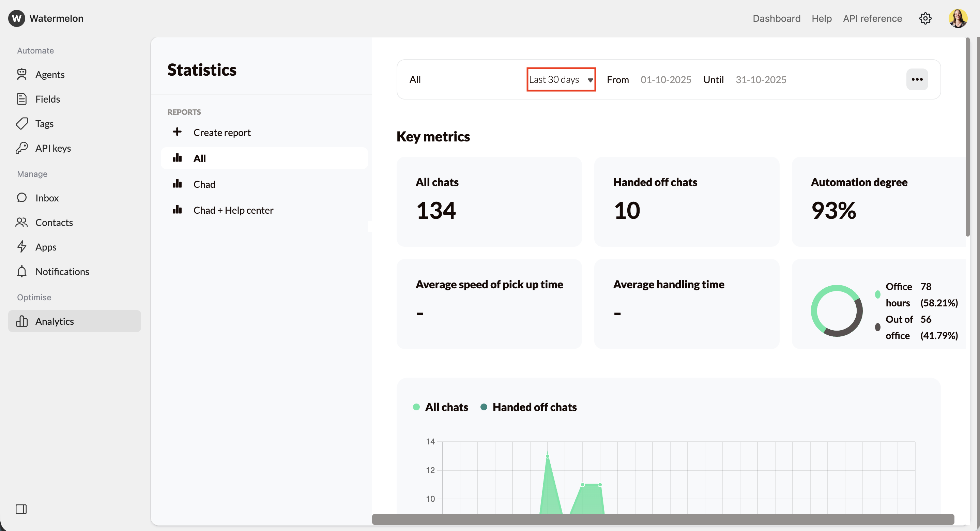Open the All filter selector
Viewport: 980px width, 531px height.
pyautogui.click(x=415, y=79)
